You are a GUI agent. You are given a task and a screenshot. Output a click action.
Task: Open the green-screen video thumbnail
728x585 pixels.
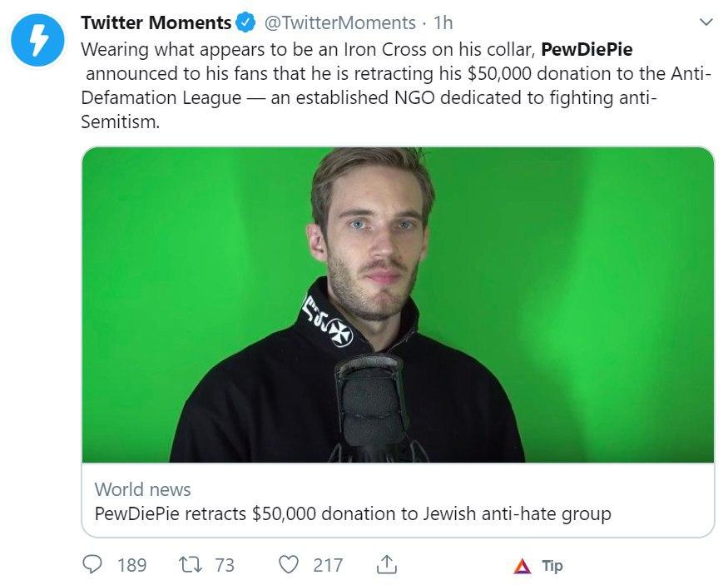[x=398, y=304]
